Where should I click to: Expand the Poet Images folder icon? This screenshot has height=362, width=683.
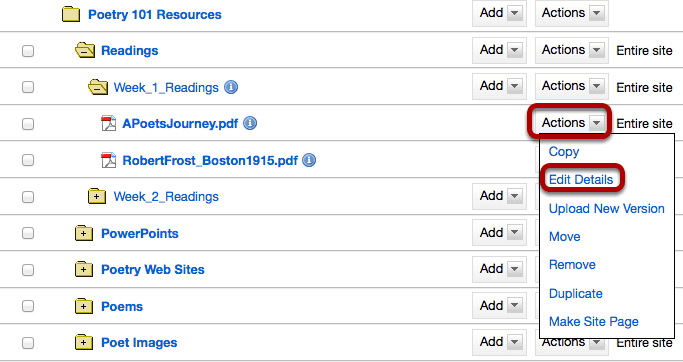coord(84,342)
